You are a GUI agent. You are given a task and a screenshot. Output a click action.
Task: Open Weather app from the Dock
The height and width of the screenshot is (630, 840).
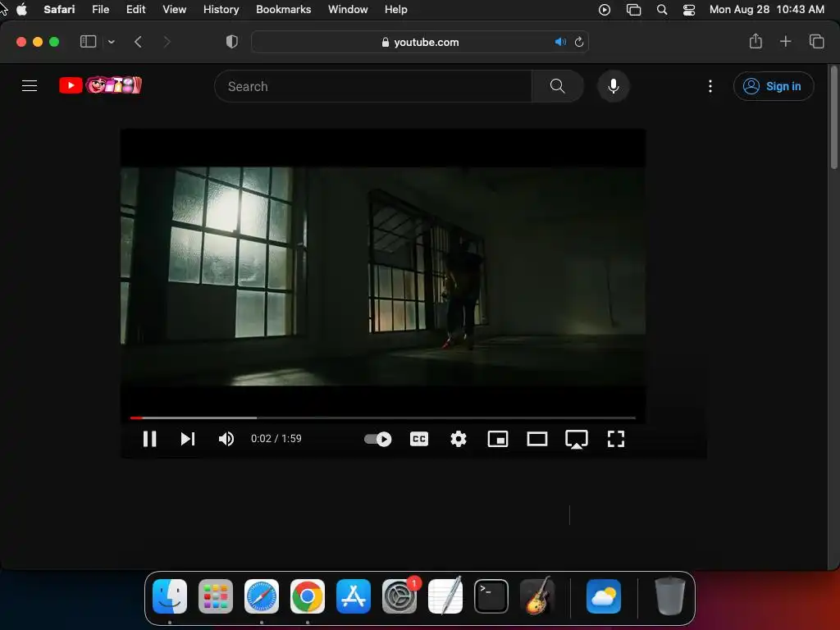pos(604,596)
